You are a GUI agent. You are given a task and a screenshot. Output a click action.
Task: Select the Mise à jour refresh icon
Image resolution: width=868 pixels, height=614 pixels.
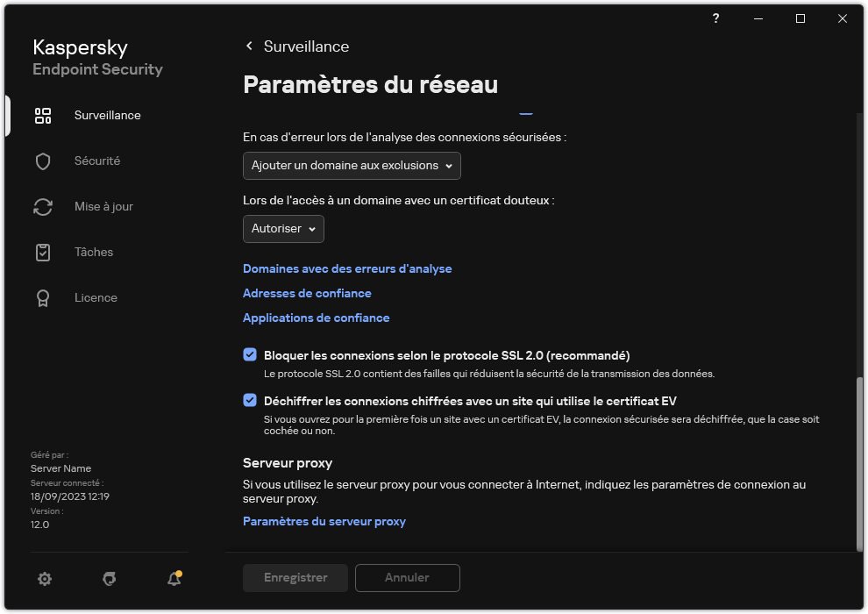point(43,206)
